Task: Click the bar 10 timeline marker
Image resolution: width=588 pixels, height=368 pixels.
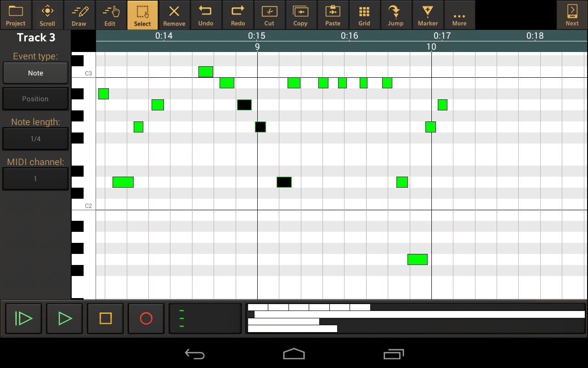Action: (x=431, y=46)
